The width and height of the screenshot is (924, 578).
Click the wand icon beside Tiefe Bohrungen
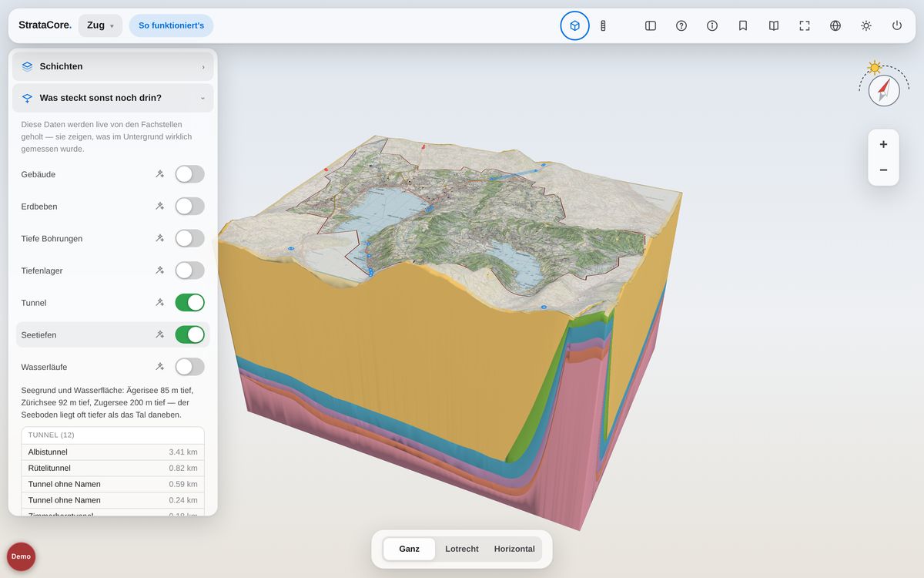coord(159,238)
